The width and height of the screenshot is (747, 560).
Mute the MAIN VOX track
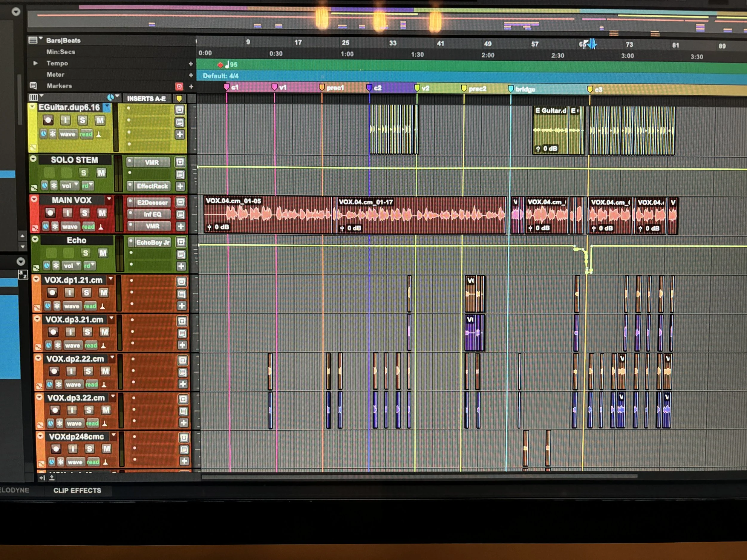click(102, 213)
